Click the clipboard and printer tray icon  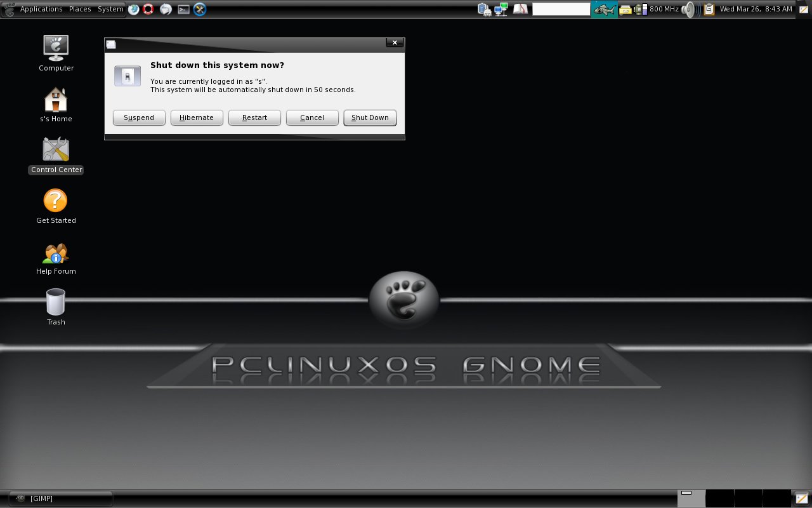[485, 9]
